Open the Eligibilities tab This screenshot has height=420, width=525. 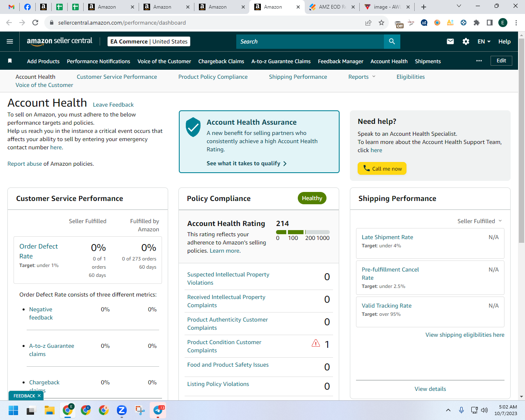coord(411,77)
